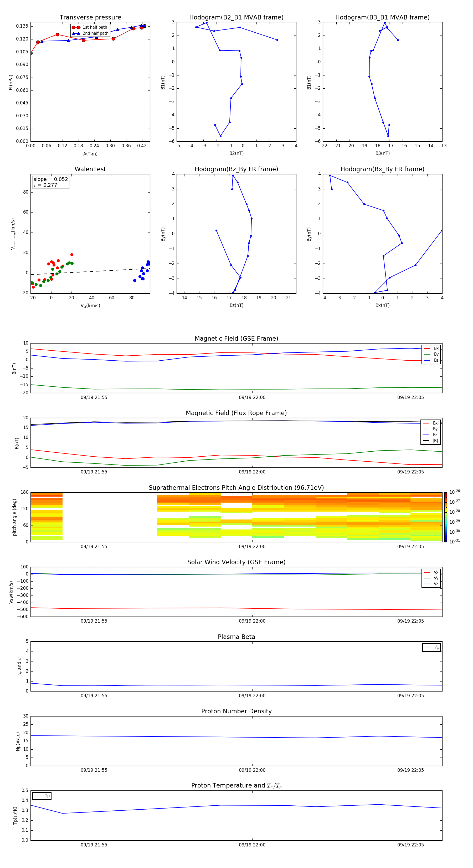The image size is (473, 868).
Task: Click the Tp legend entry
Action: click(x=42, y=796)
